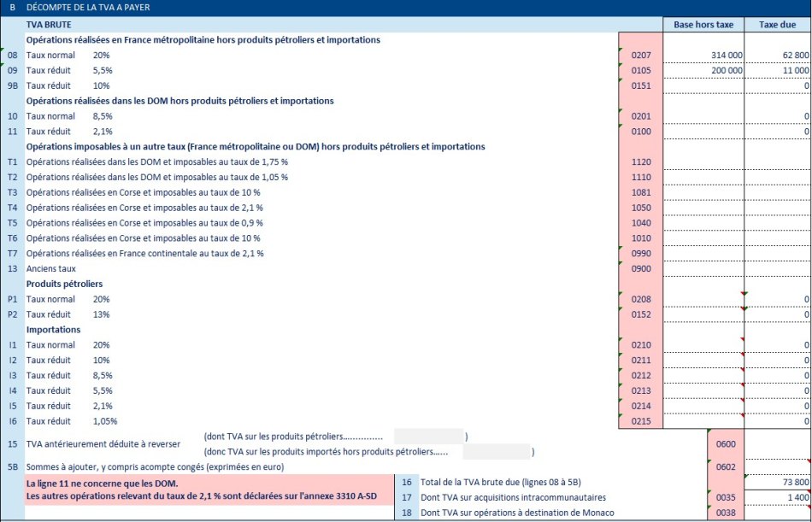Screen dimensions: 812x522
Task: Select the total TVA brute value 73 800
Action: [x=778, y=483]
